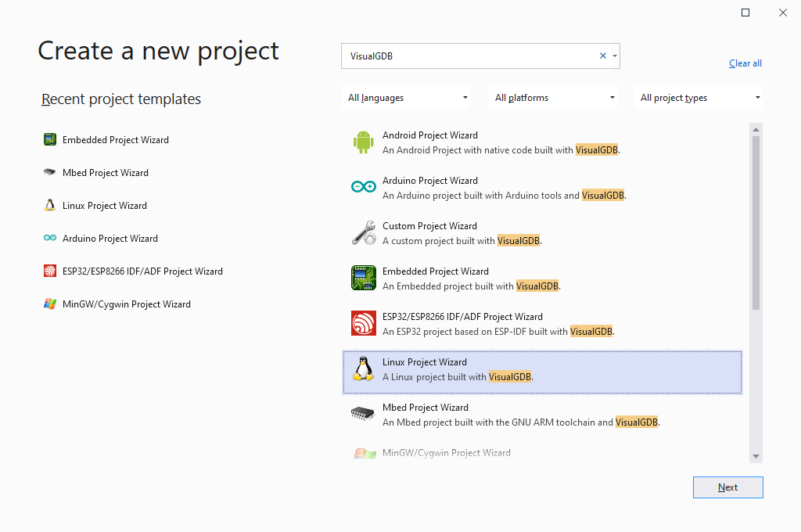This screenshot has height=532, width=801.
Task: Open the search box history dropdown arrow
Action: 615,56
